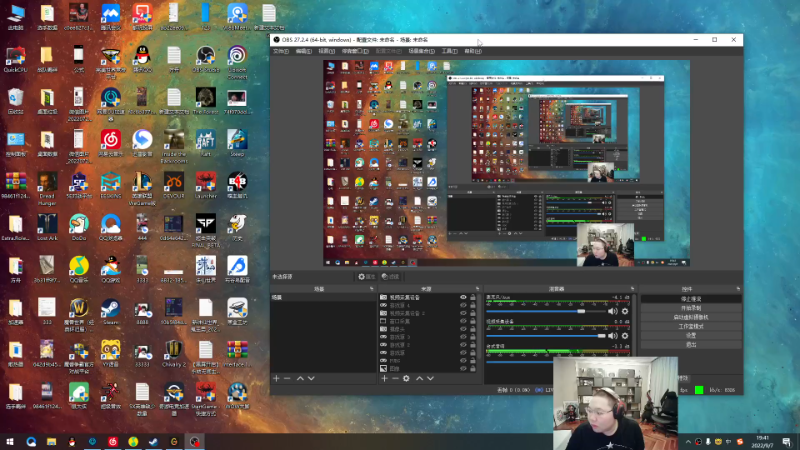Image resolution: width=800 pixels, height=450 pixels.
Task: Mute the 麦克风/Aux speaker icon
Action: click(x=613, y=311)
